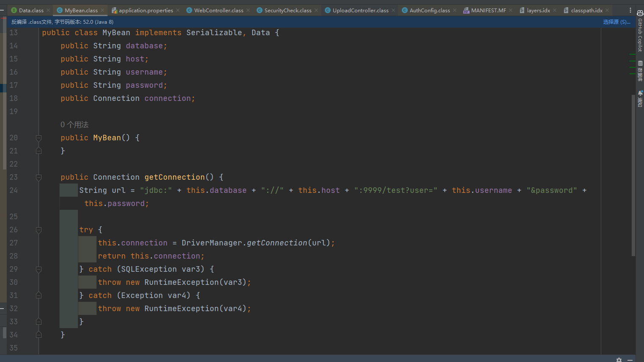The height and width of the screenshot is (362, 644).
Task: Click line number 30 in the gutter
Action: coord(14,282)
